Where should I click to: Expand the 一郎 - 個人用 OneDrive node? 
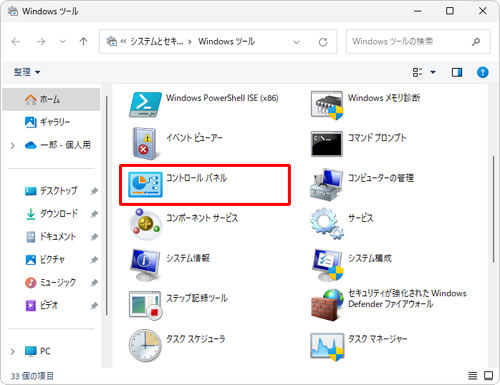tap(13, 146)
